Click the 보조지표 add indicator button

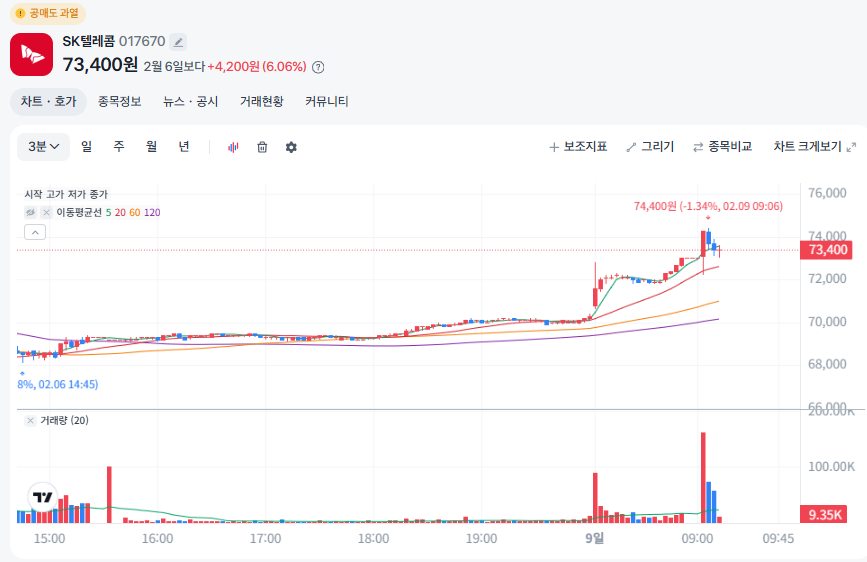click(x=578, y=147)
